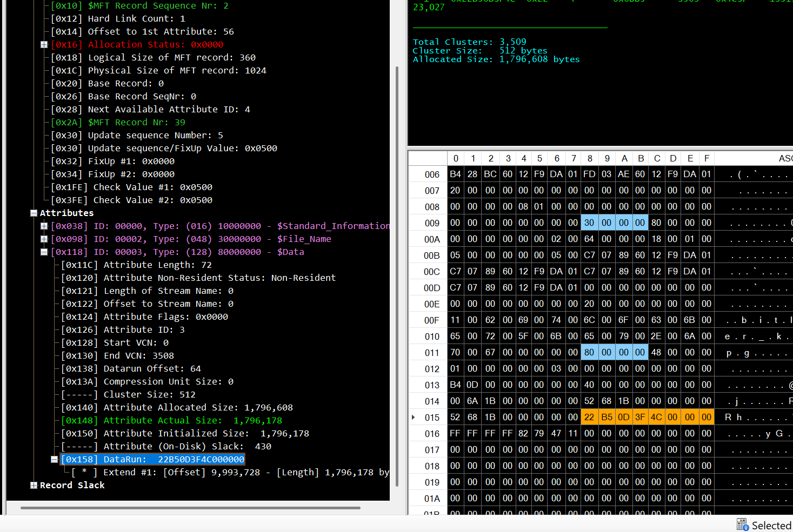Collapse the $Data attribute node
This screenshot has width=793, height=532.
pyautogui.click(x=44, y=252)
